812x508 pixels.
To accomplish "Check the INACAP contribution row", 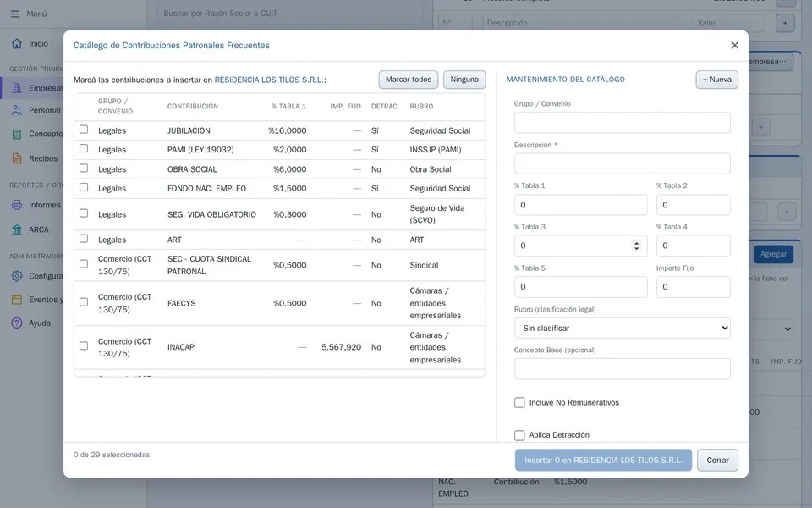I will pyautogui.click(x=84, y=346).
